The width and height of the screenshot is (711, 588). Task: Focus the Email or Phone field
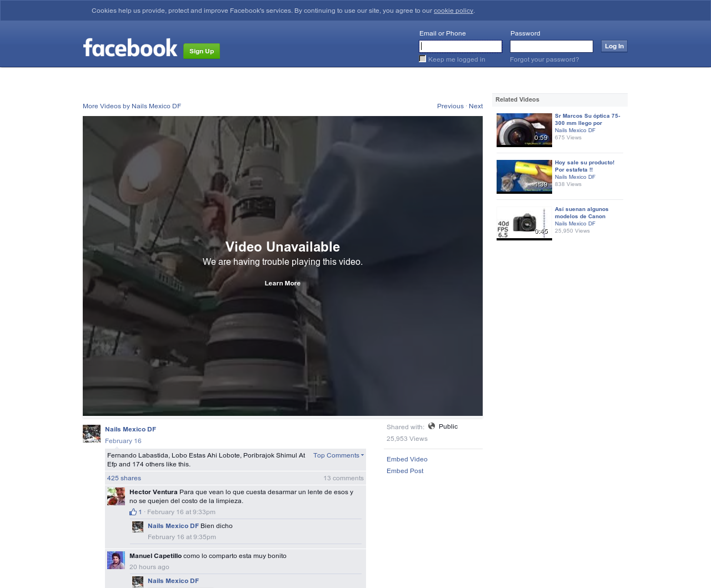[x=460, y=46]
